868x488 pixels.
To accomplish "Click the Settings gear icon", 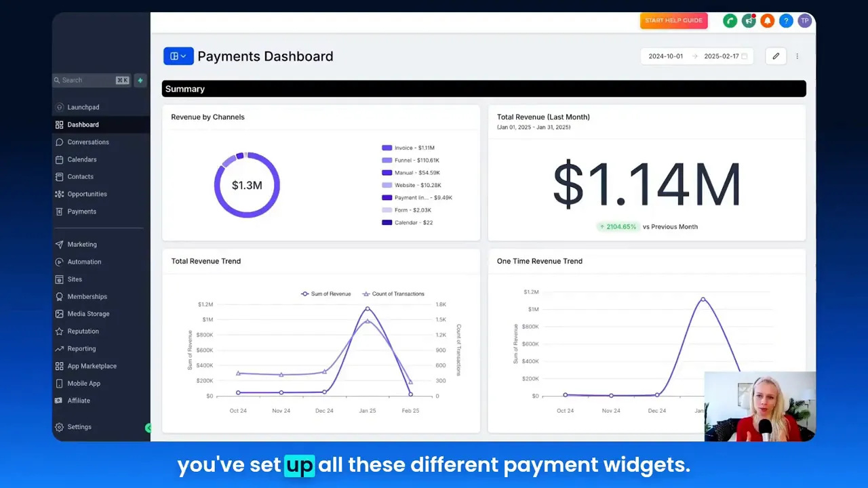I will coord(60,427).
